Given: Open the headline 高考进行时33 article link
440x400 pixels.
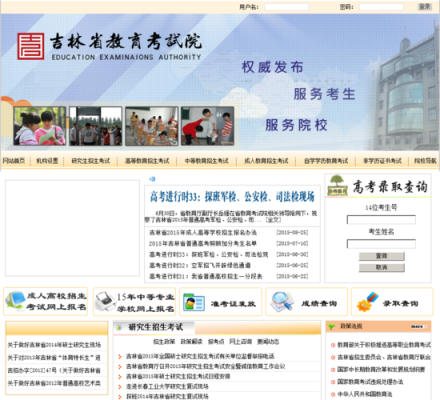Looking at the screenshot, I should [x=232, y=196].
